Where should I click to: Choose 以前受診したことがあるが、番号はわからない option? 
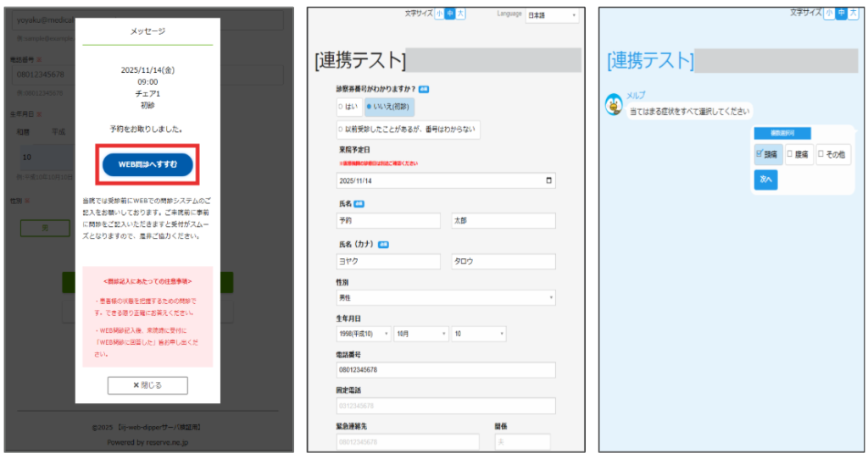409,130
